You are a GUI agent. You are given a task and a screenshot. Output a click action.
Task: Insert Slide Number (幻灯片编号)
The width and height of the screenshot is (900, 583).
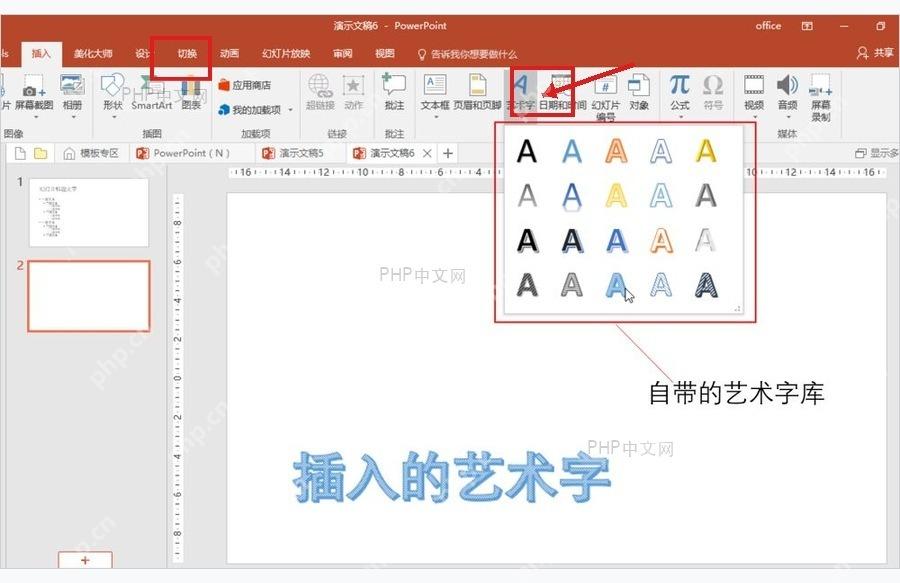coord(606,98)
